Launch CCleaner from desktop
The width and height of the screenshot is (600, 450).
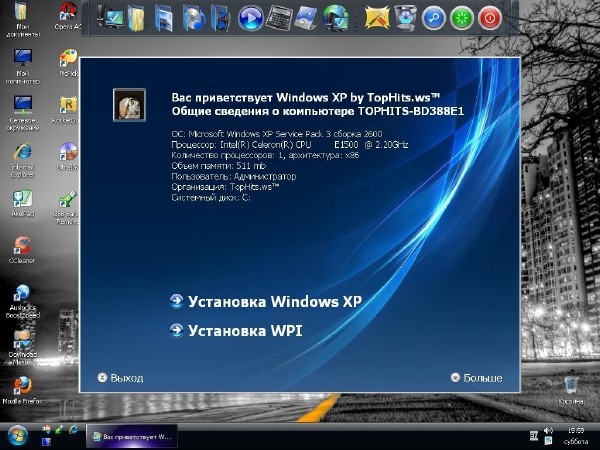click(22, 250)
